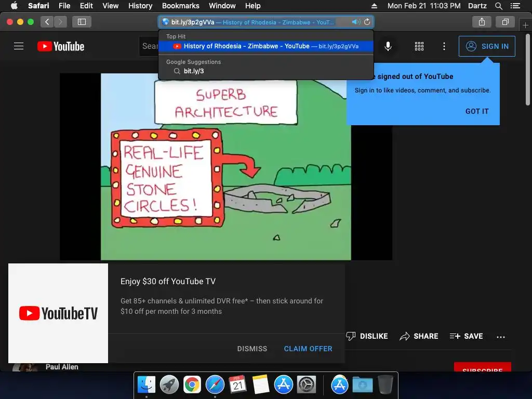Click the YouTube logo
The height and width of the screenshot is (399, 532).
click(61, 46)
